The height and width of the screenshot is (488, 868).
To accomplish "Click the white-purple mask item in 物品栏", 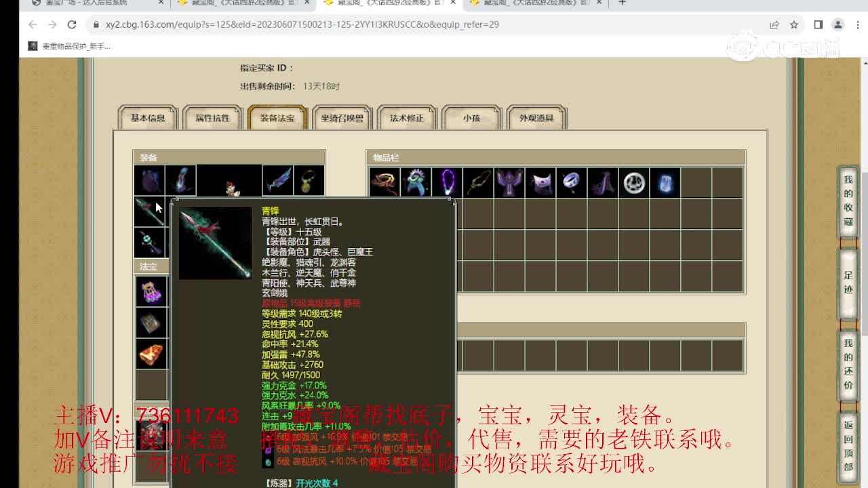I will pyautogui.click(x=540, y=182).
